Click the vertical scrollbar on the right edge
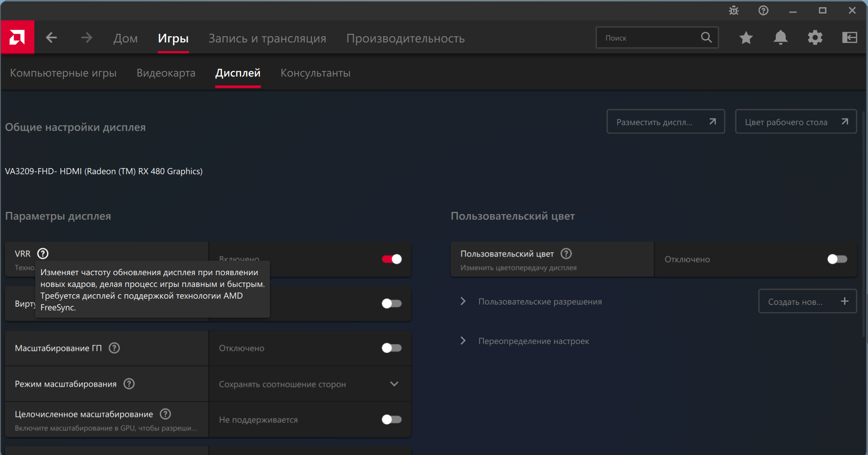868x455 pixels. 863,224
